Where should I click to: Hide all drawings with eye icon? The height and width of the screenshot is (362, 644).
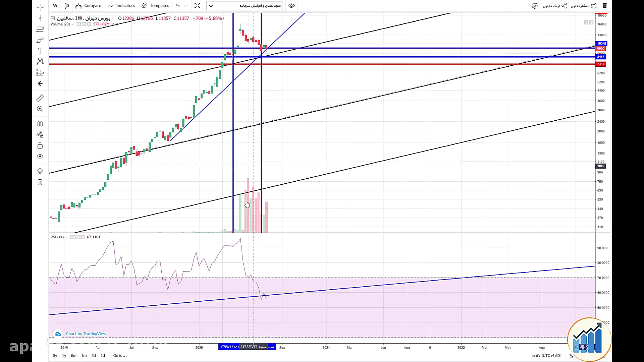tap(40, 156)
